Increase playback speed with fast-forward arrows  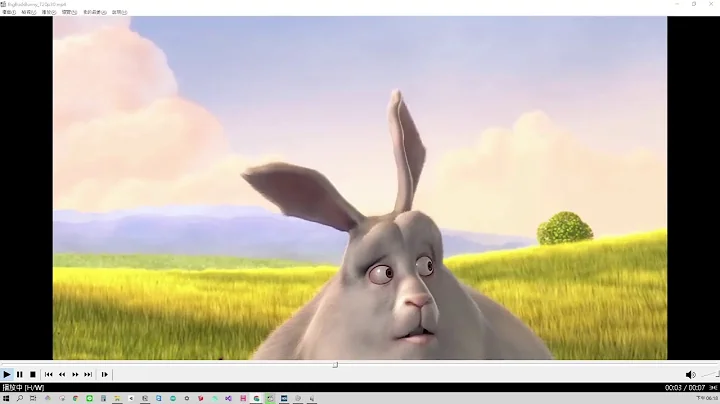click(x=75, y=375)
